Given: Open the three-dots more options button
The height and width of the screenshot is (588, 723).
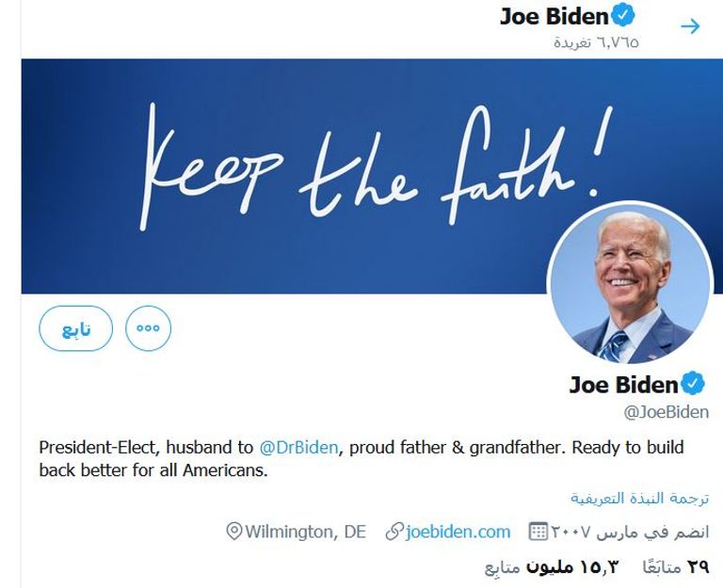Looking at the screenshot, I should (148, 328).
